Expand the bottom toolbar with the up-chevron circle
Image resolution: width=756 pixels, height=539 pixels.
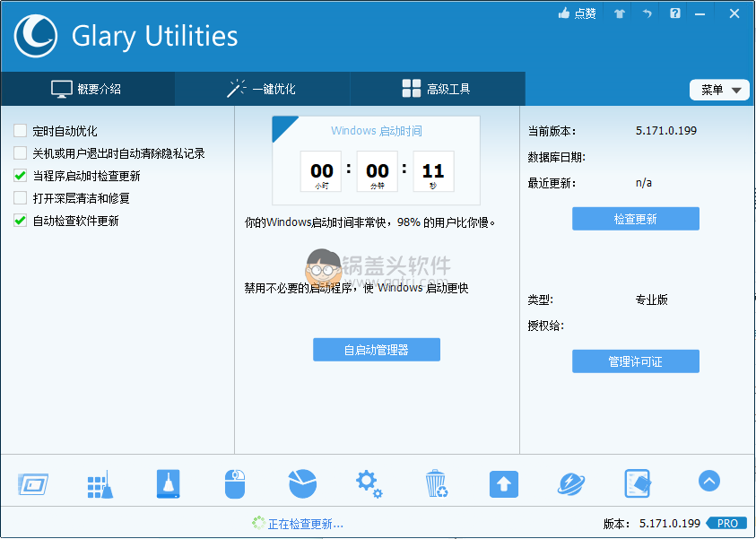click(709, 481)
